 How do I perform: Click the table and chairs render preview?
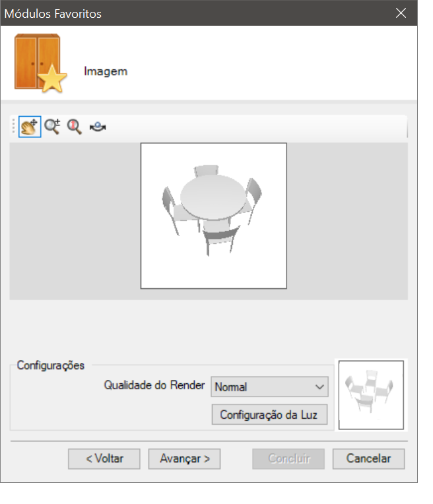(x=214, y=216)
